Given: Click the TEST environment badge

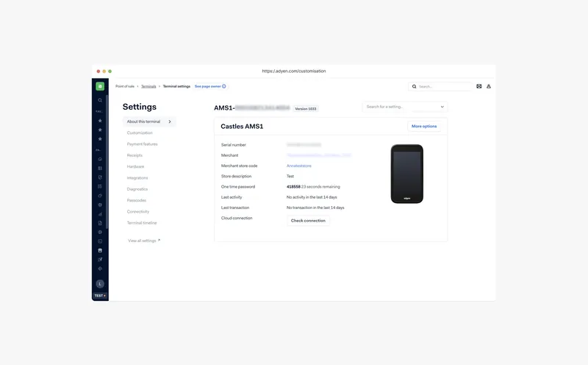Looking at the screenshot, I should click(100, 296).
